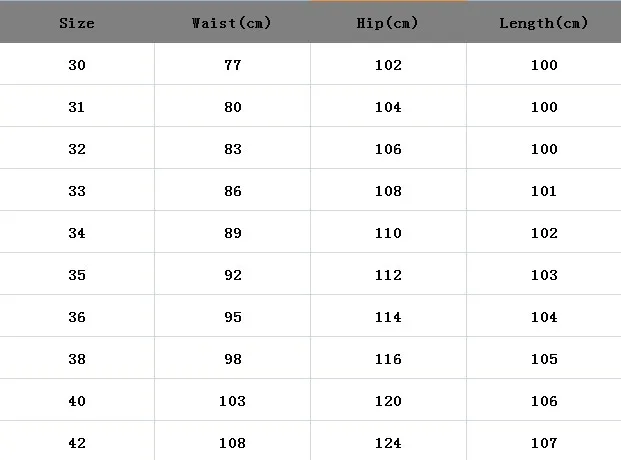Click the Hip(cm) column header
Image resolution: width=621 pixels, height=460 pixels.
pos(388,22)
